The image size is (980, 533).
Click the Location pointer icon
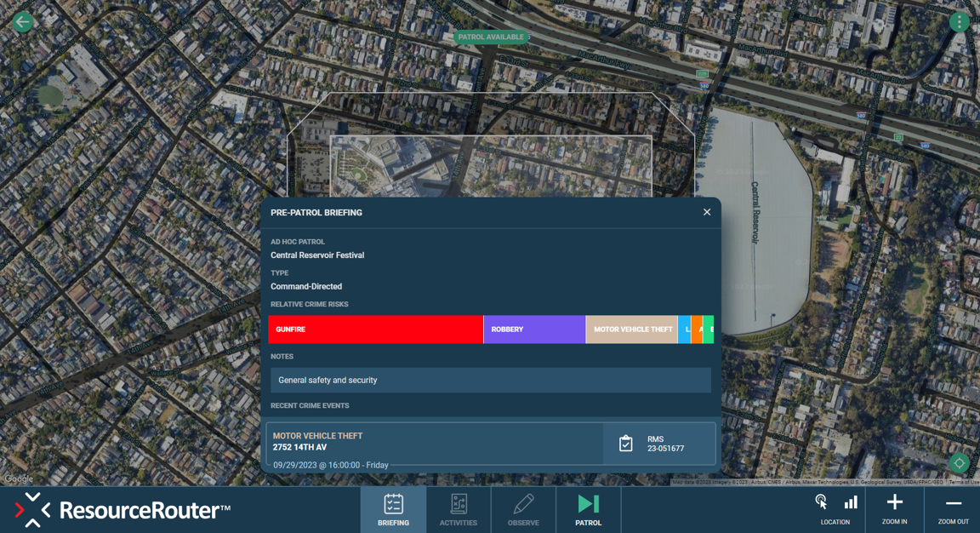tap(821, 501)
